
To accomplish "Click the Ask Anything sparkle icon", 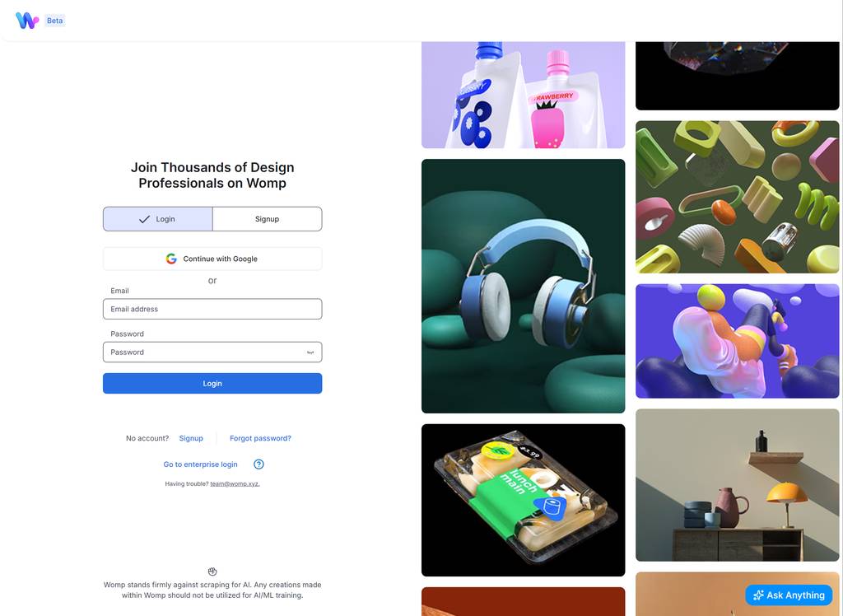I will 758,595.
